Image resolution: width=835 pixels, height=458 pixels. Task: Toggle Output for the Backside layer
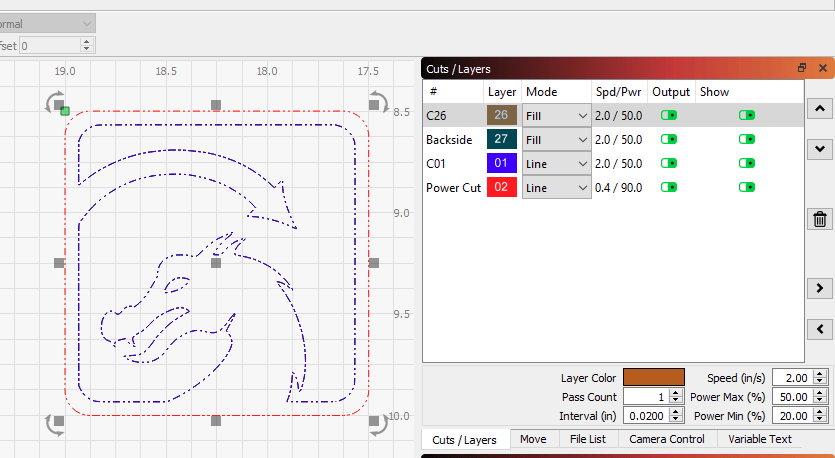669,139
